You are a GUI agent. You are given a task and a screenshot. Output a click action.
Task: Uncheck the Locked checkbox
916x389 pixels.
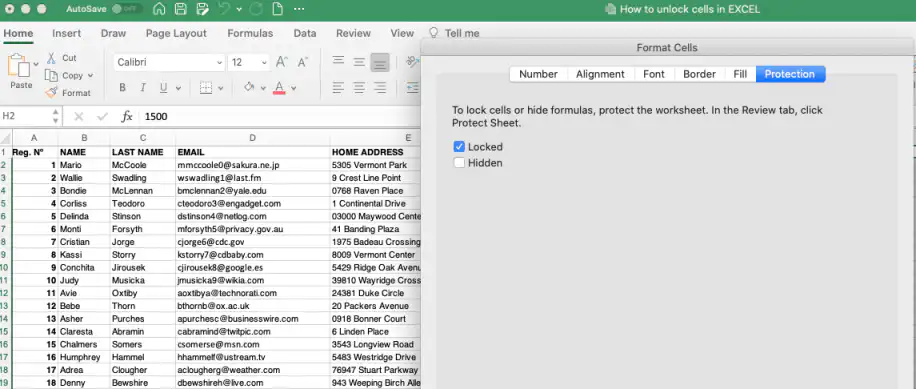tap(459, 147)
